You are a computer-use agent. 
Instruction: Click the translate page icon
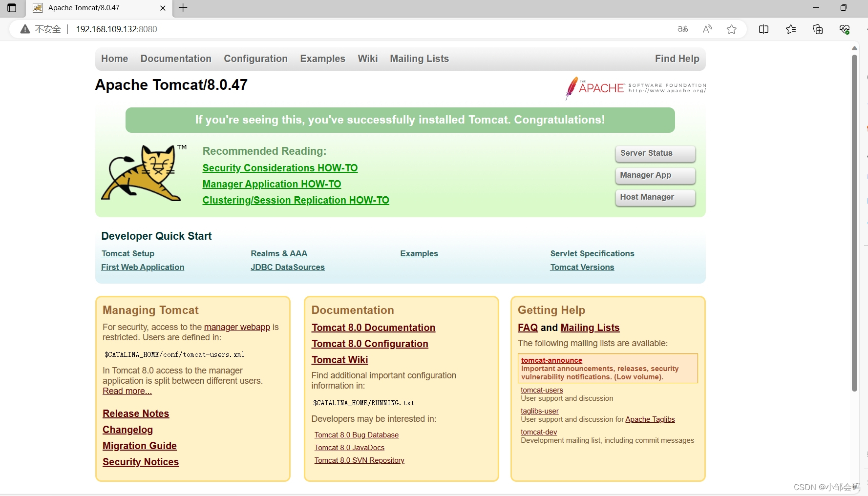(x=683, y=29)
